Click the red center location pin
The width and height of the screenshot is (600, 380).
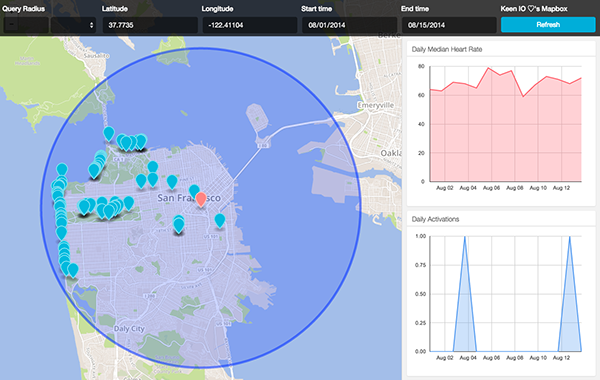point(201,199)
